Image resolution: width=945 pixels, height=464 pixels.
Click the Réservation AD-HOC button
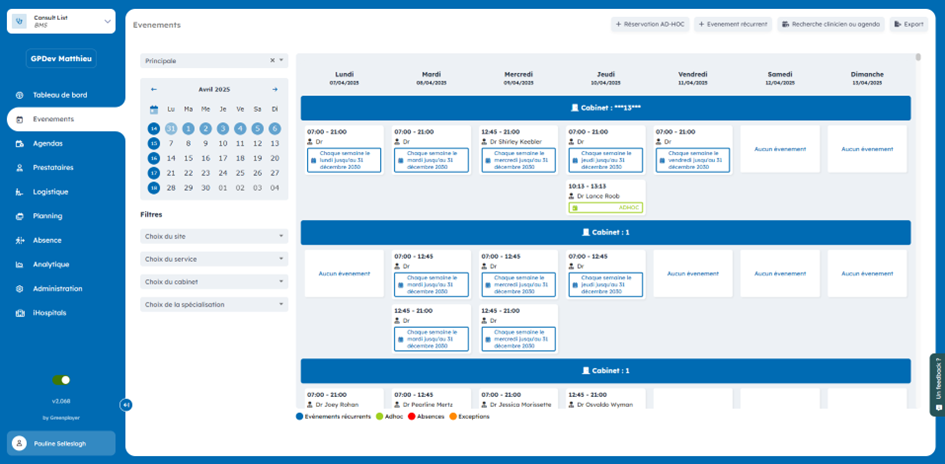pos(650,24)
